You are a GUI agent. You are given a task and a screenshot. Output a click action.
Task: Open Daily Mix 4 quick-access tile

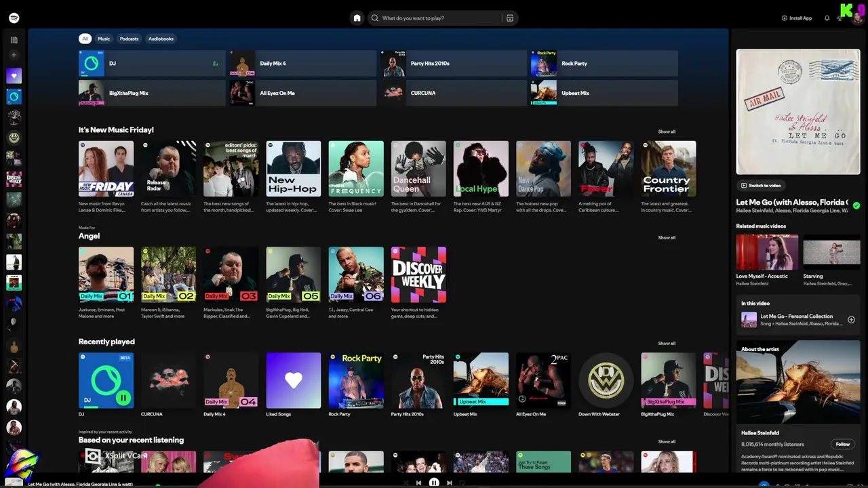pos(302,63)
